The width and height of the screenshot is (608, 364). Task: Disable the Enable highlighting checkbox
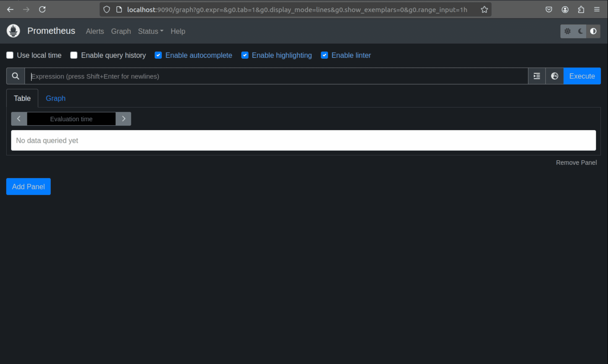point(245,55)
